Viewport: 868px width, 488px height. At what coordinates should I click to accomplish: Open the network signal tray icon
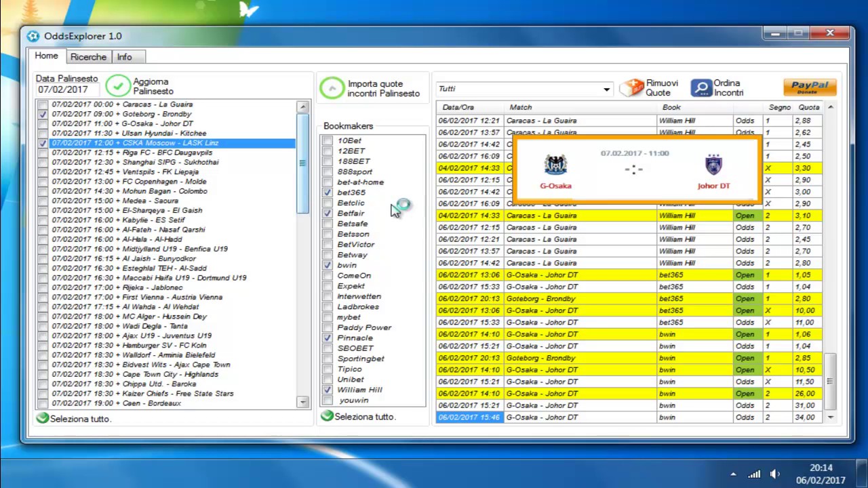click(x=754, y=474)
